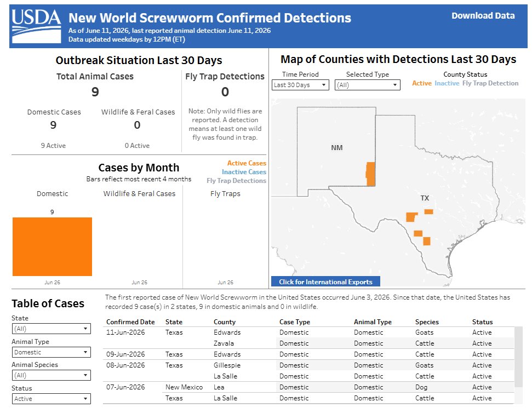Click the orange Domestic cases bar
532x419 pixels.
coord(52,246)
